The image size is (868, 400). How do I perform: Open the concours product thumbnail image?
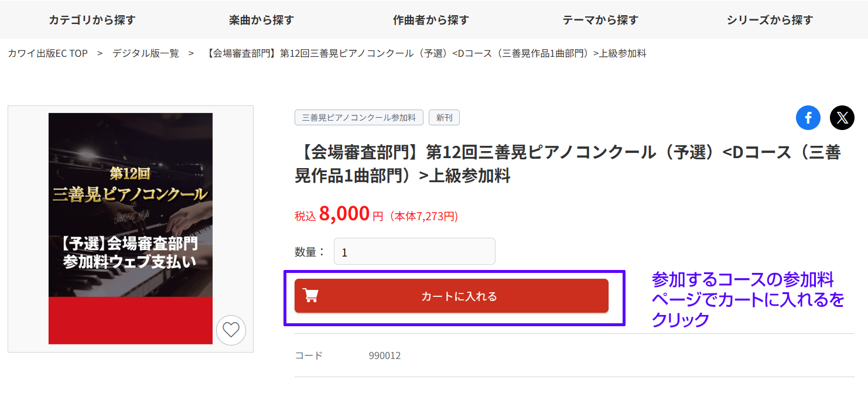coord(131,228)
